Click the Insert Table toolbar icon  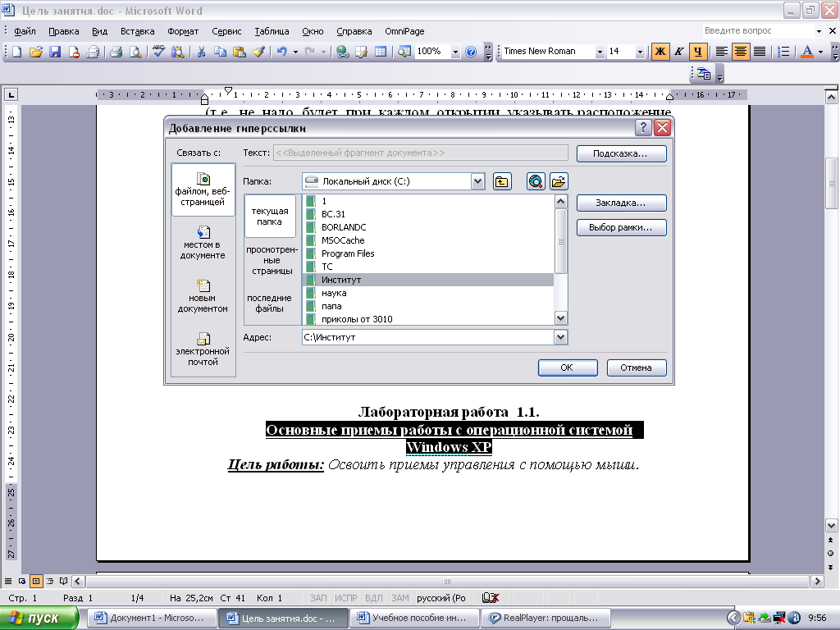[x=381, y=52]
